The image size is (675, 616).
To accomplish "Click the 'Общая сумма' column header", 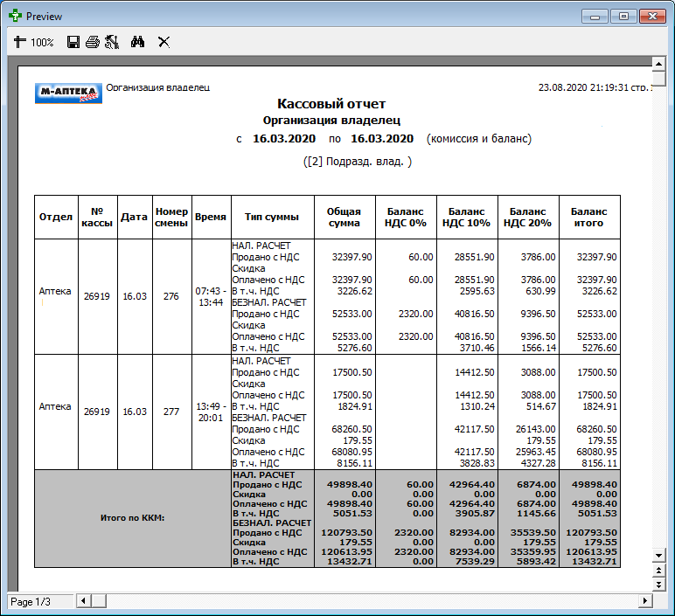I will point(344,217).
